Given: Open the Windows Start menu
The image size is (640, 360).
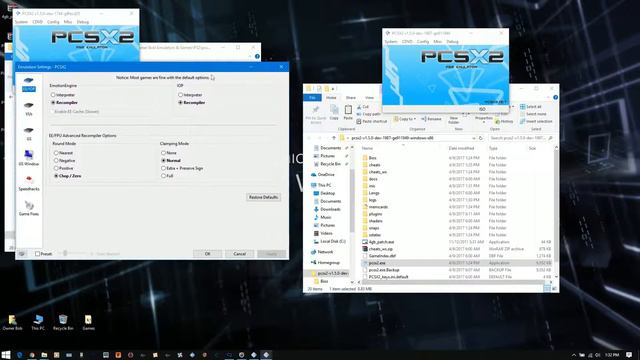Looking at the screenshot, I should point(6,355).
